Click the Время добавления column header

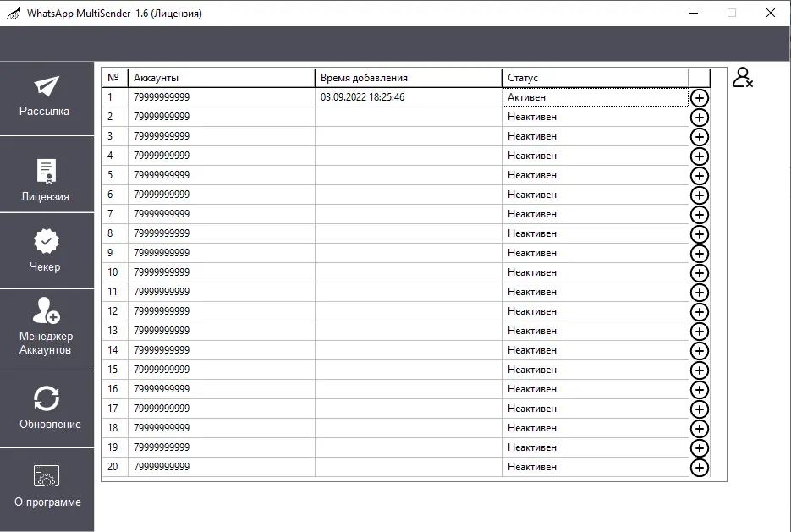pyautogui.click(x=409, y=78)
